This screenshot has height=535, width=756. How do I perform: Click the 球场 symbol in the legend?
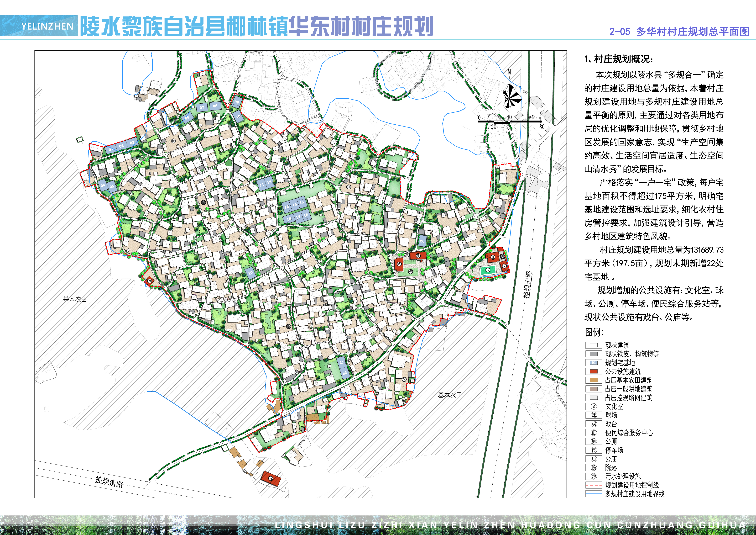[594, 415]
